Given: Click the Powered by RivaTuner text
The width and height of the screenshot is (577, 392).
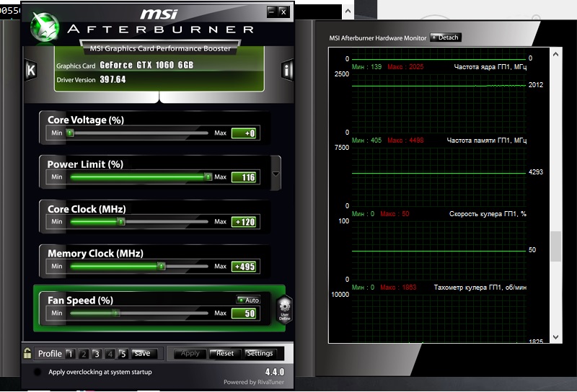Looking at the screenshot, I should click(x=254, y=382).
